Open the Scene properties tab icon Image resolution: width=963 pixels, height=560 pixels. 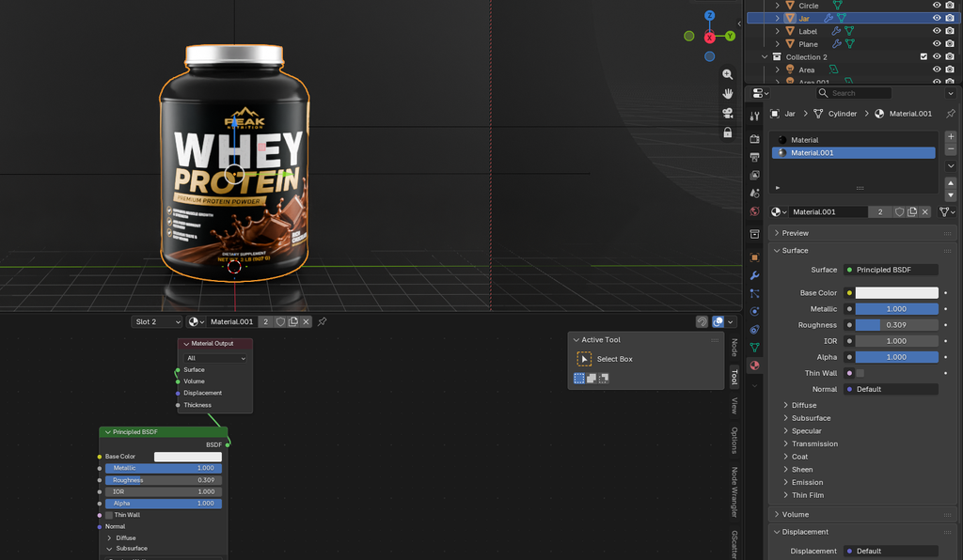click(755, 194)
